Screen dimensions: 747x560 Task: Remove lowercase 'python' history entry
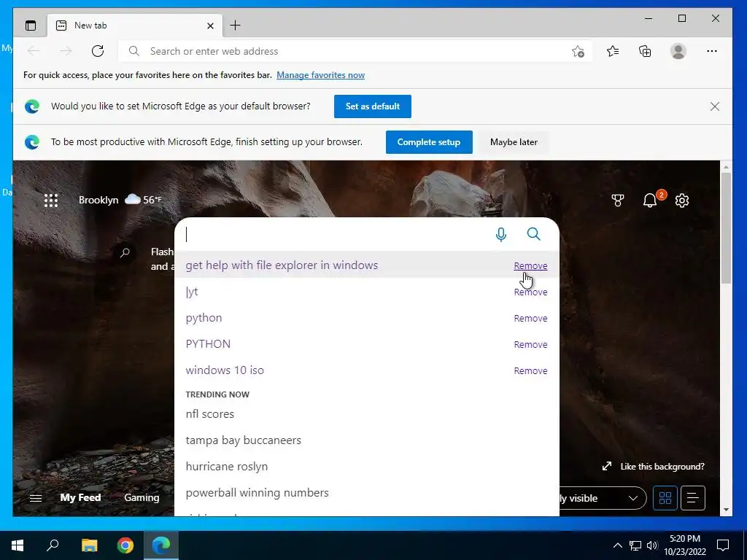pos(530,318)
